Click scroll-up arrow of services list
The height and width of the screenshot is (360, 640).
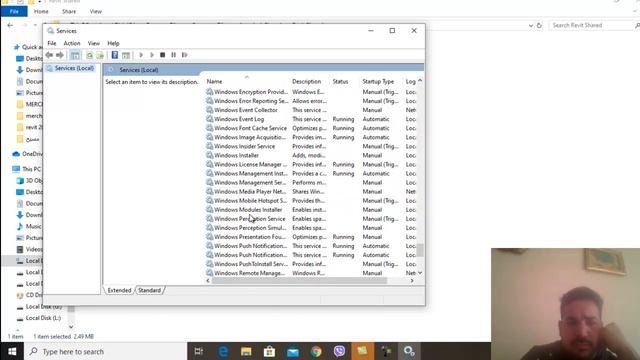420,81
